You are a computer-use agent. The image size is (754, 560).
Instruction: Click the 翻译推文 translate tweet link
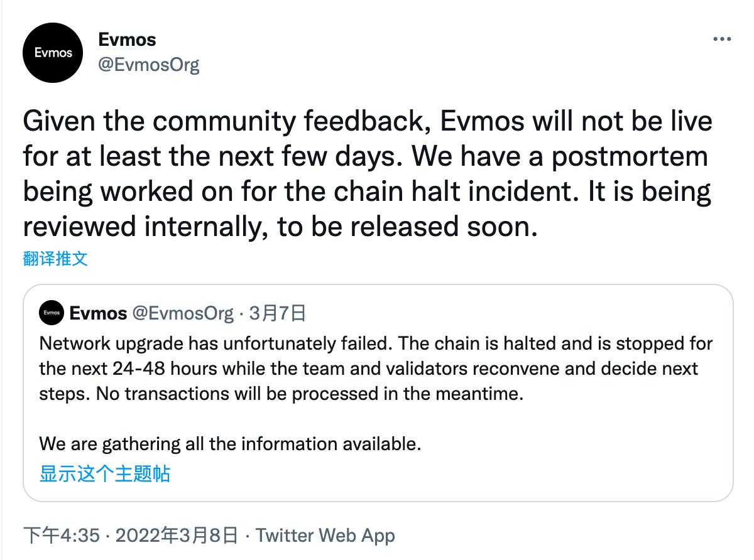coord(55,259)
